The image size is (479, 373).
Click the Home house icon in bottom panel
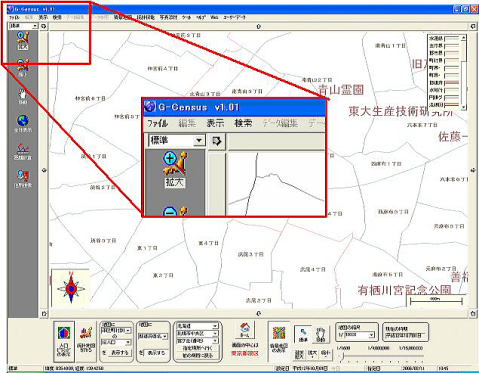245,330
